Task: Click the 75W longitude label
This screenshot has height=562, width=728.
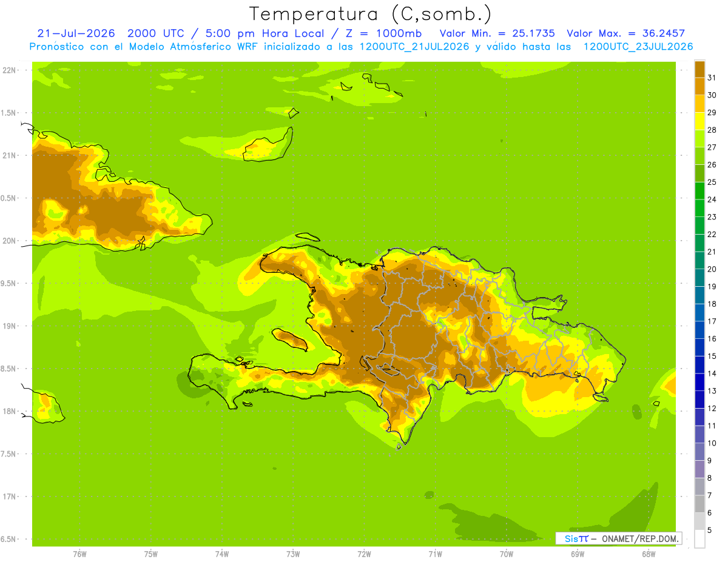Action: click(x=151, y=554)
